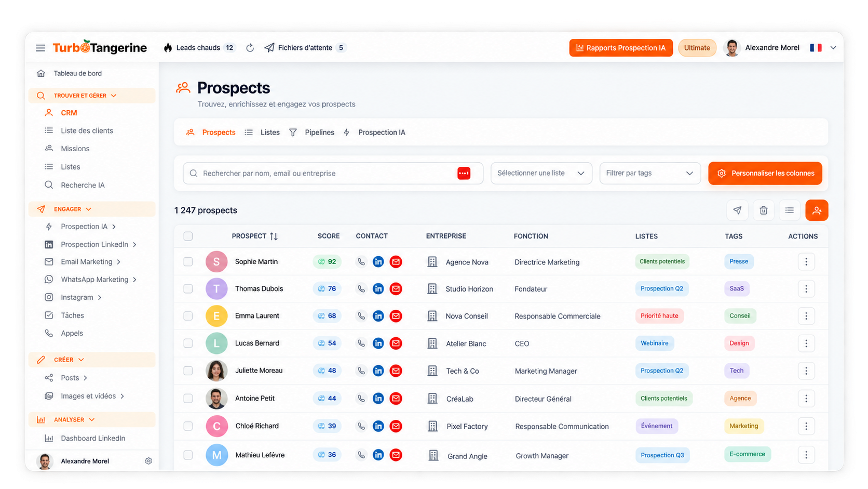Switch to the Pipelines tab
Image resolution: width=868 pixels, height=489 pixels.
point(311,133)
